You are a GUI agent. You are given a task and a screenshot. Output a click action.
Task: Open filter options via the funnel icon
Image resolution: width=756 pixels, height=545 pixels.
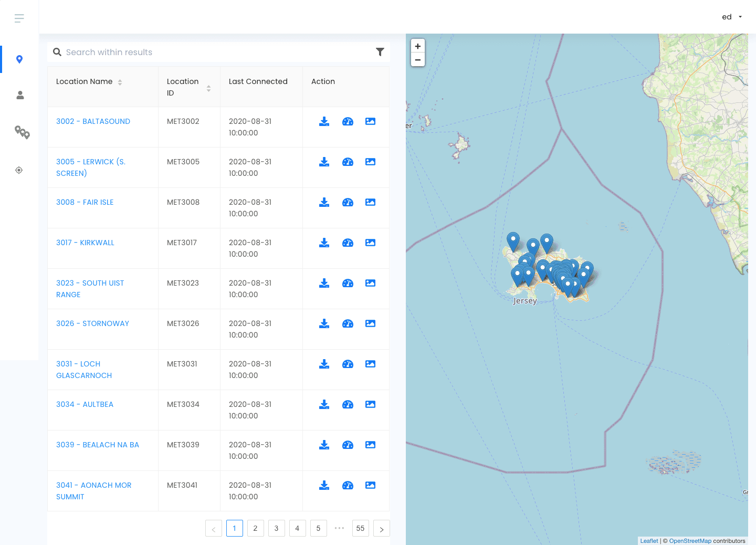(x=380, y=51)
